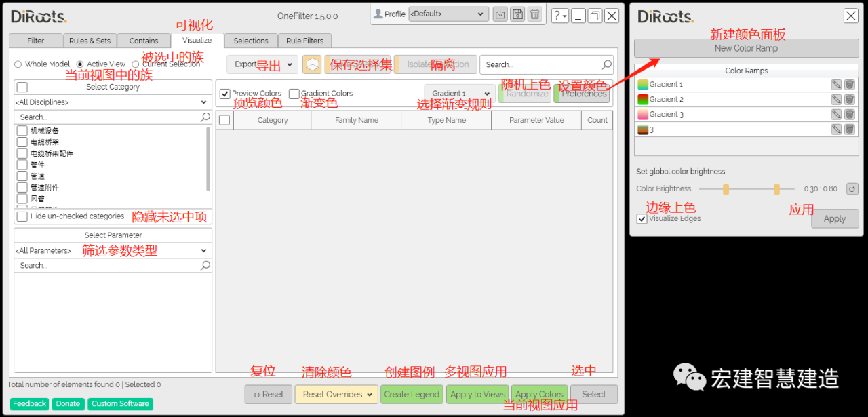Expand the All Disciplines dropdown
This screenshot has height=417, width=868.
[x=113, y=102]
